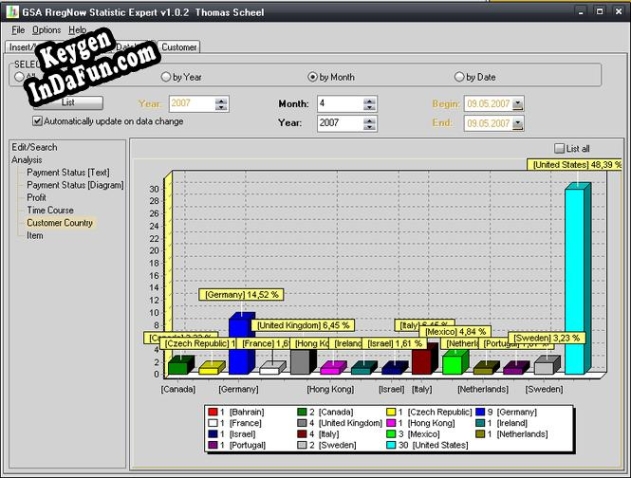Click the magenta Hong Kong legend swatch
This screenshot has width=631, height=478.
(x=391, y=423)
